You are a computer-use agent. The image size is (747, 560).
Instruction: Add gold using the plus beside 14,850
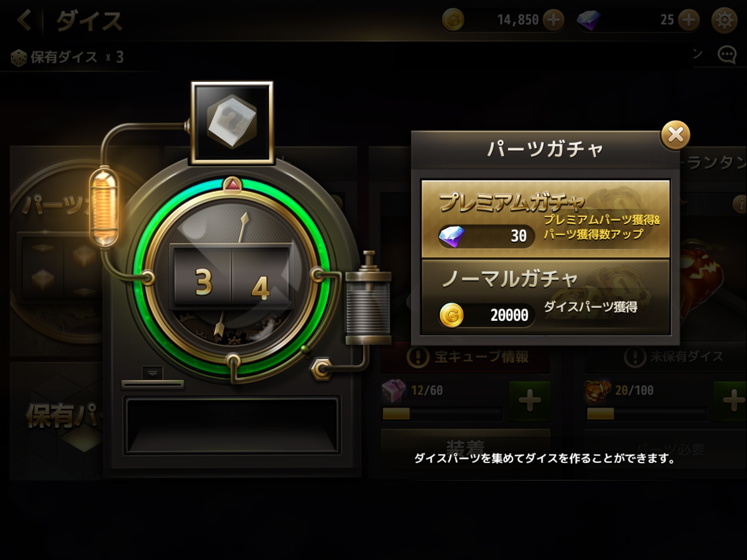coord(553,20)
